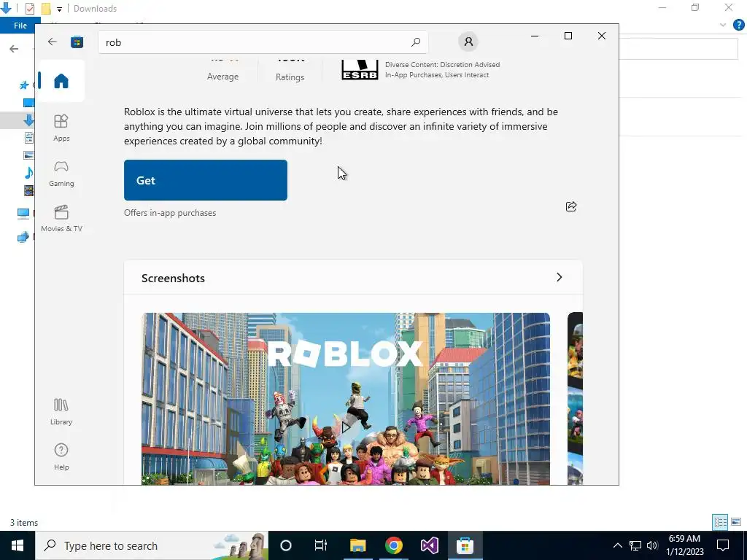The image size is (747, 560).
Task: Open the Apps section in sidebar
Action: (61, 128)
